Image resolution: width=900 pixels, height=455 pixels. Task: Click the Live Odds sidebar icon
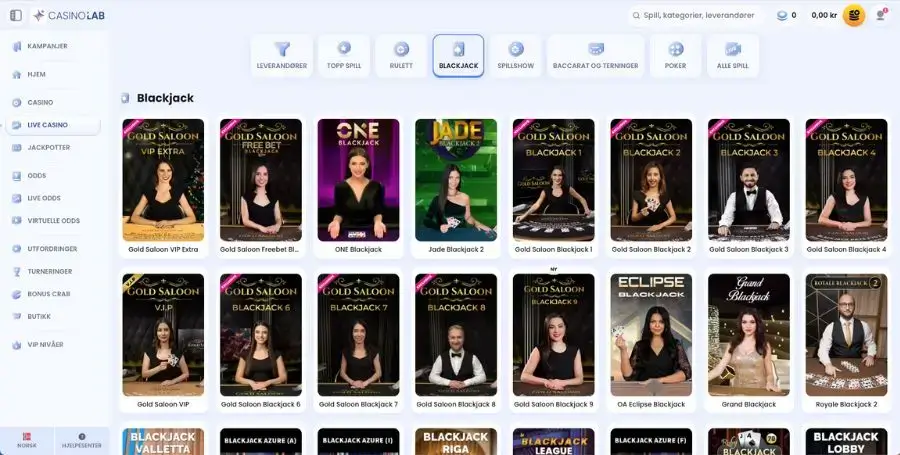(x=17, y=199)
